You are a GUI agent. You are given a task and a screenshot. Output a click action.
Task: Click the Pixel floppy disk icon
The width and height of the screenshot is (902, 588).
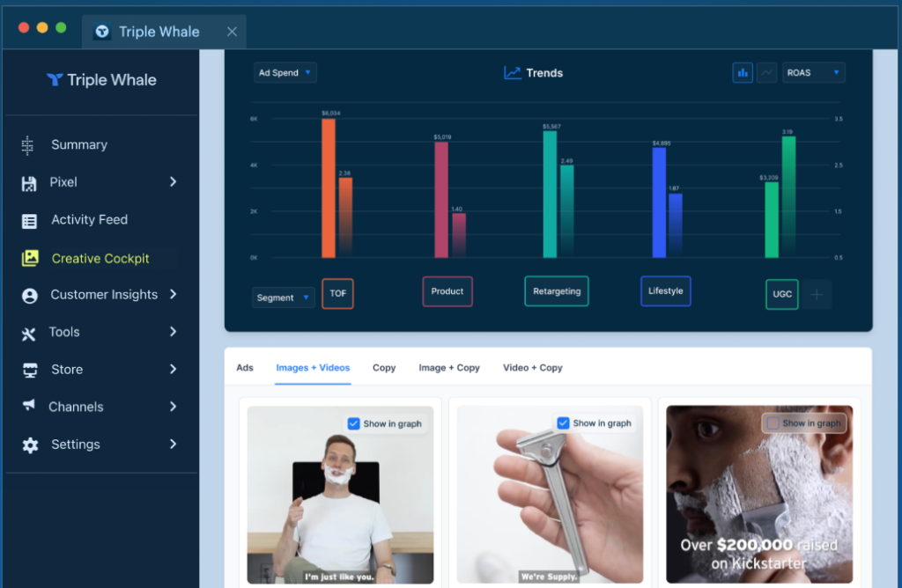coord(29,183)
